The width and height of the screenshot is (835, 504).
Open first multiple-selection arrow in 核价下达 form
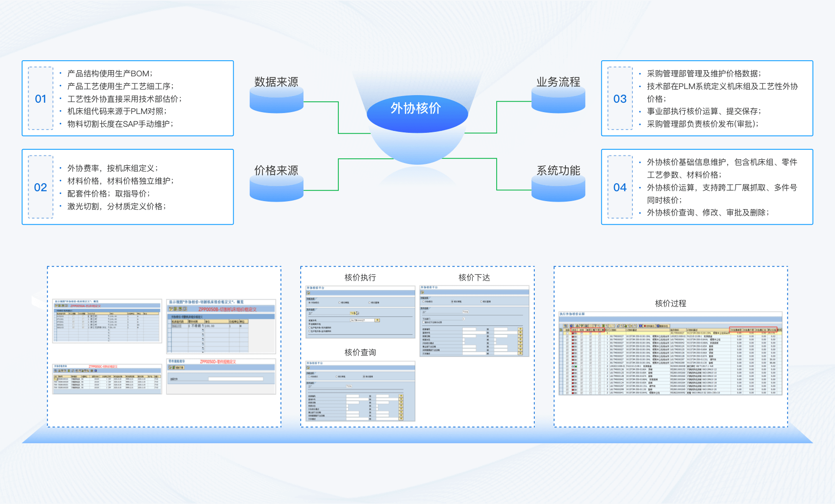(x=520, y=329)
